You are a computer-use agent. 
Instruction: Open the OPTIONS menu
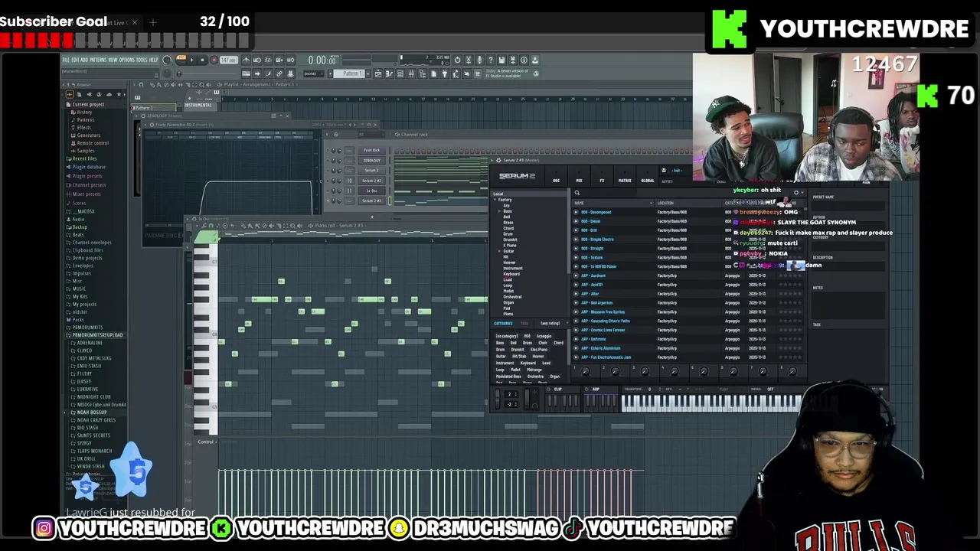pos(126,60)
